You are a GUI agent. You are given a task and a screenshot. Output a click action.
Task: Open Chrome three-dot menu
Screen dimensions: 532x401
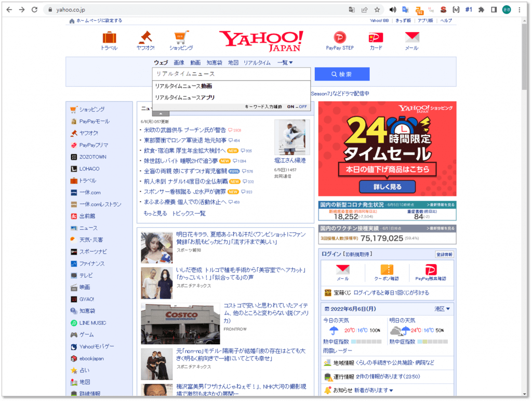point(519,9)
